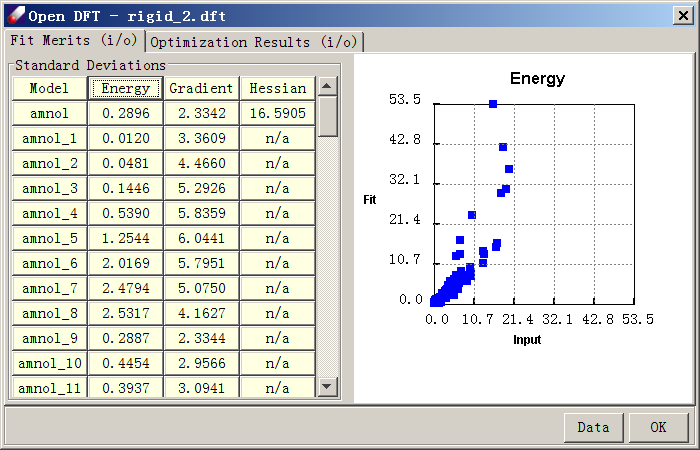Open the Optimization Results (i/o) tab

point(254,42)
